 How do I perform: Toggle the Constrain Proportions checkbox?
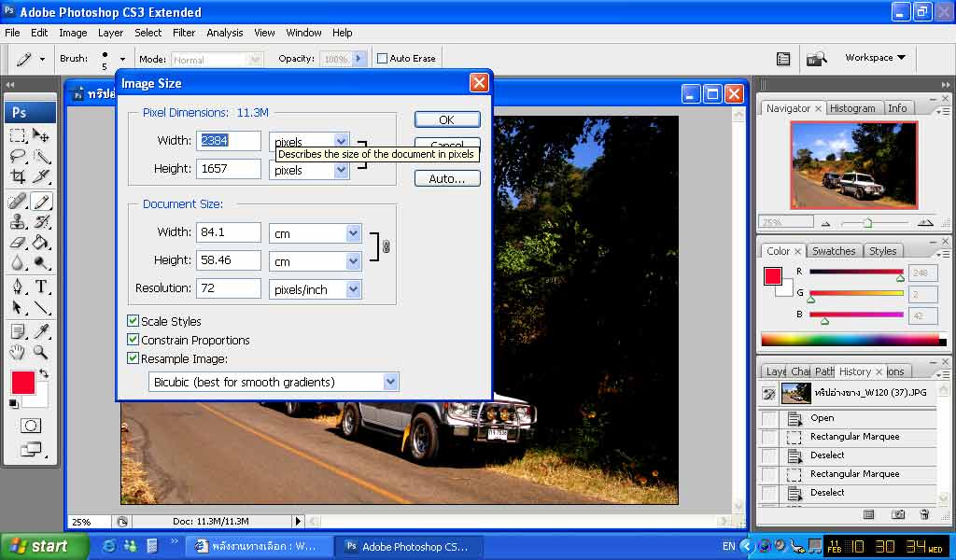click(134, 340)
